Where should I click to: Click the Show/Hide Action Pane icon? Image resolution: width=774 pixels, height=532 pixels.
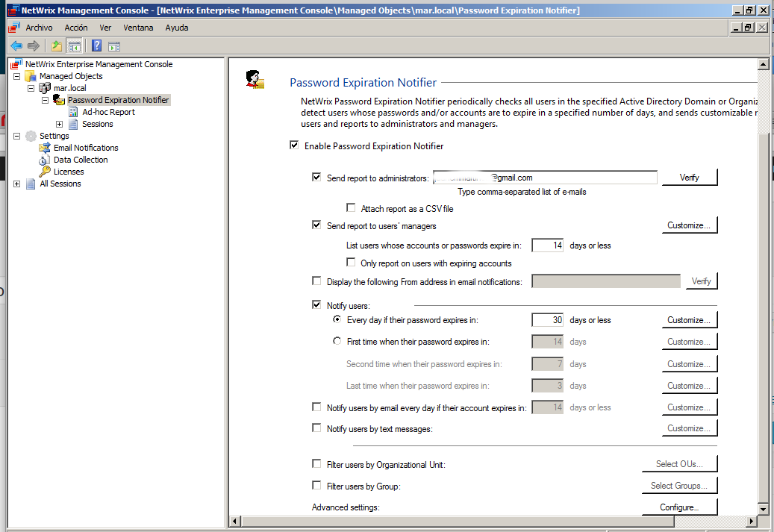coord(114,46)
